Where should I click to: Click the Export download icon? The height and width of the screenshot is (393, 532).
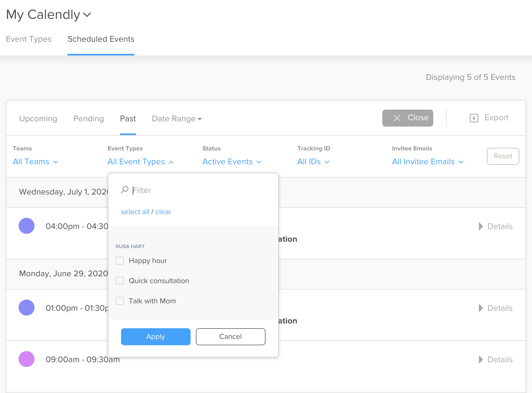click(x=474, y=118)
